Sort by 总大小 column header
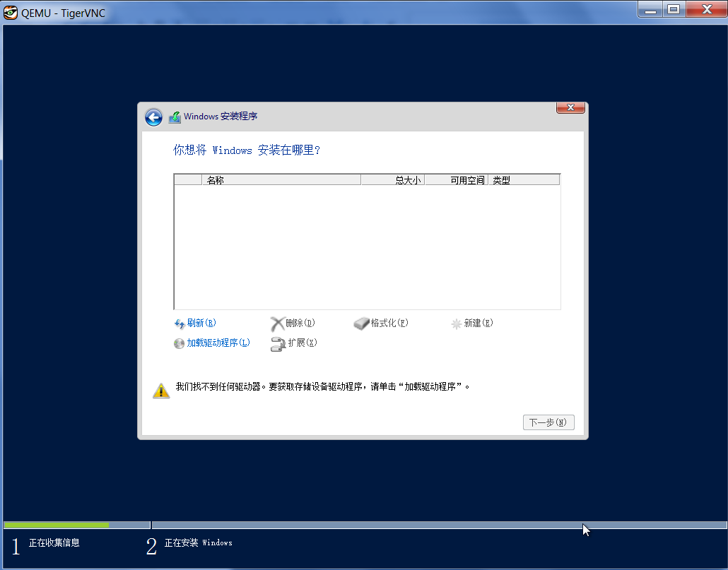Image resolution: width=728 pixels, height=570 pixels. pos(393,180)
